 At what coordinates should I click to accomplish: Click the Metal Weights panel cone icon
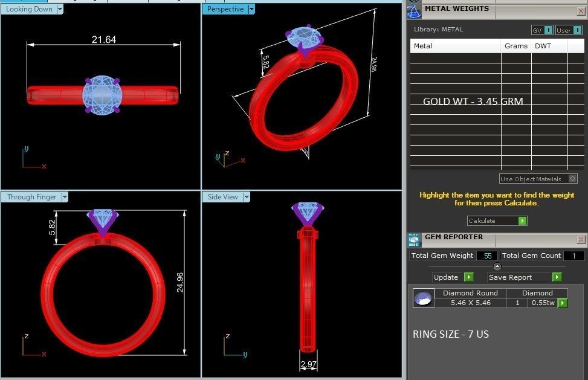pos(414,11)
